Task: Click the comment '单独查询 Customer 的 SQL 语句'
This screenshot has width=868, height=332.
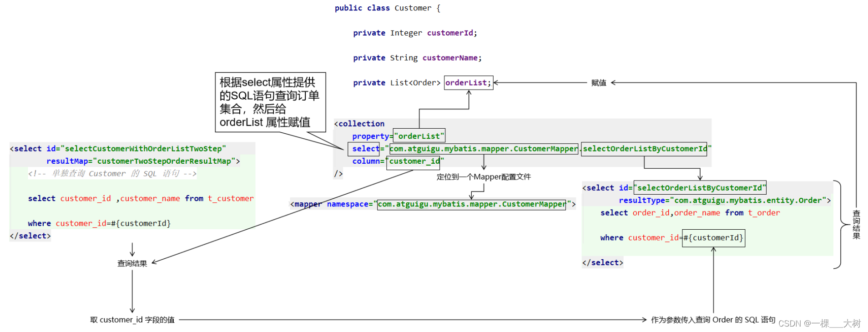Action: 112,174
